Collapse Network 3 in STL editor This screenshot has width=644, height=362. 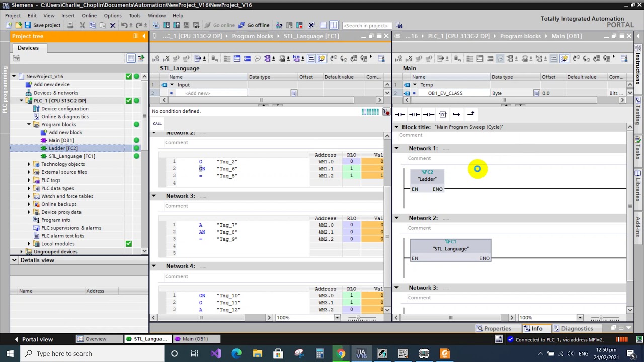(x=154, y=196)
